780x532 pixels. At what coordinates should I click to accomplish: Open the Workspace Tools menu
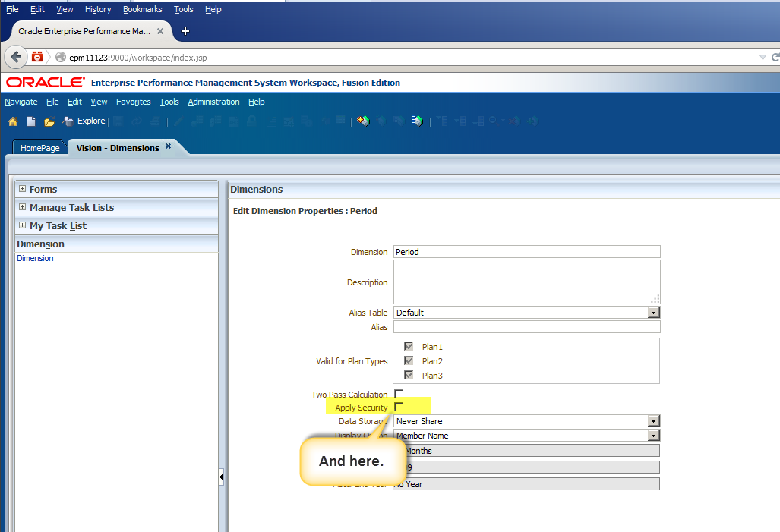click(x=169, y=102)
